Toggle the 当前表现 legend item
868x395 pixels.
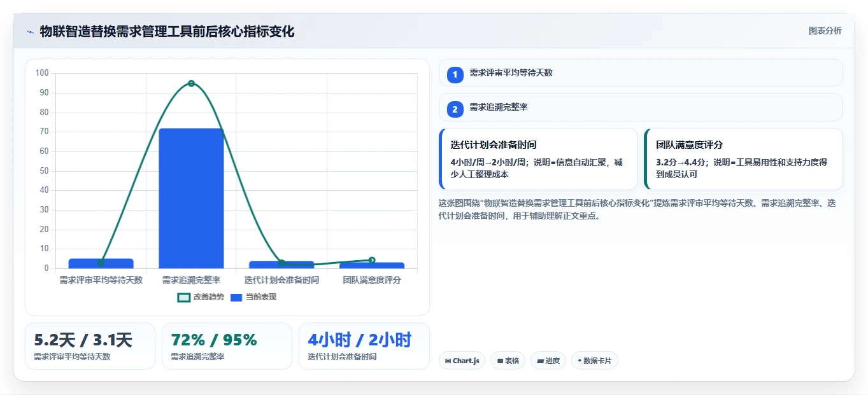[253, 297]
